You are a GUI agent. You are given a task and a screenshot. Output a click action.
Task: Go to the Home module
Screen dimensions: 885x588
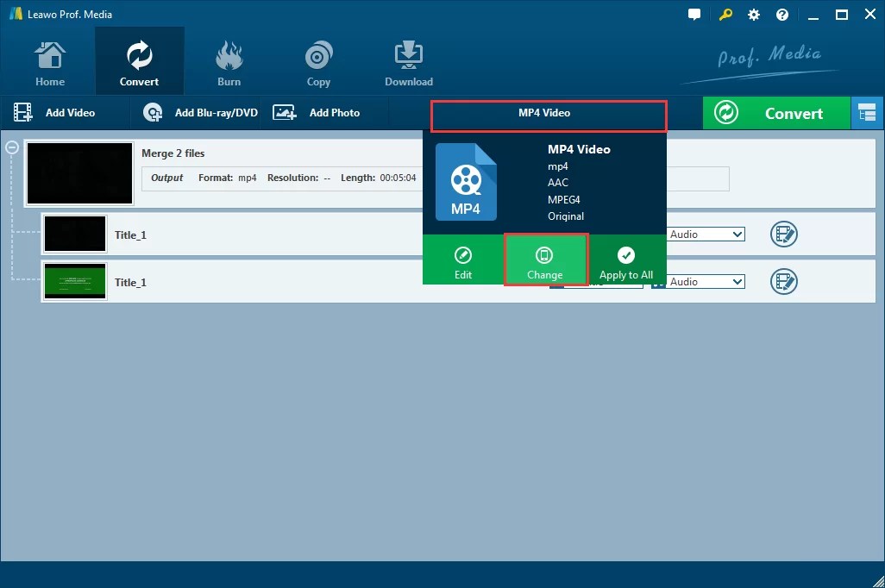(x=50, y=64)
